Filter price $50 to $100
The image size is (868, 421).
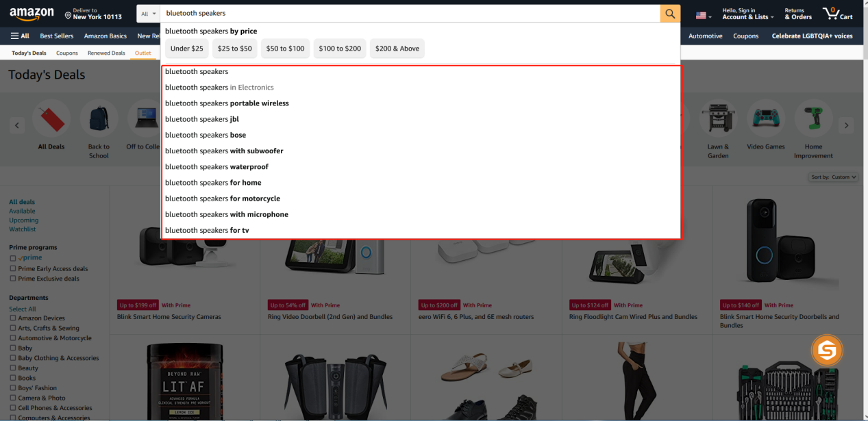point(285,49)
